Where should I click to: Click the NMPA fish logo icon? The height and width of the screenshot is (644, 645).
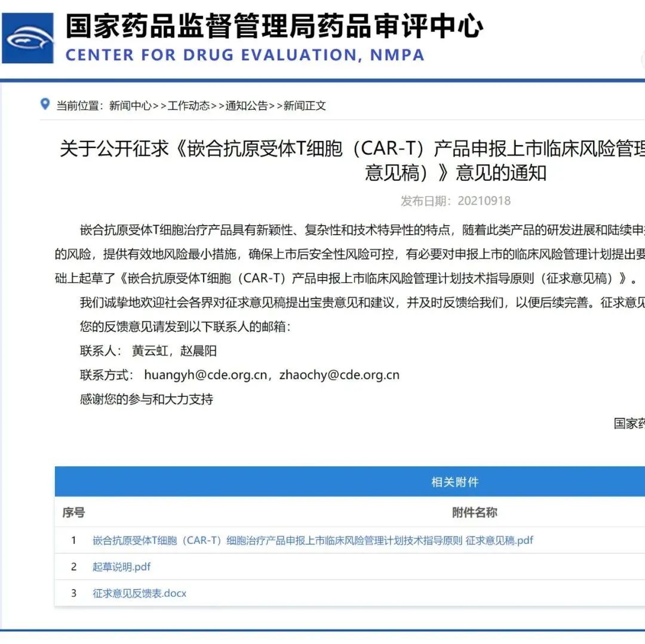pyautogui.click(x=27, y=38)
